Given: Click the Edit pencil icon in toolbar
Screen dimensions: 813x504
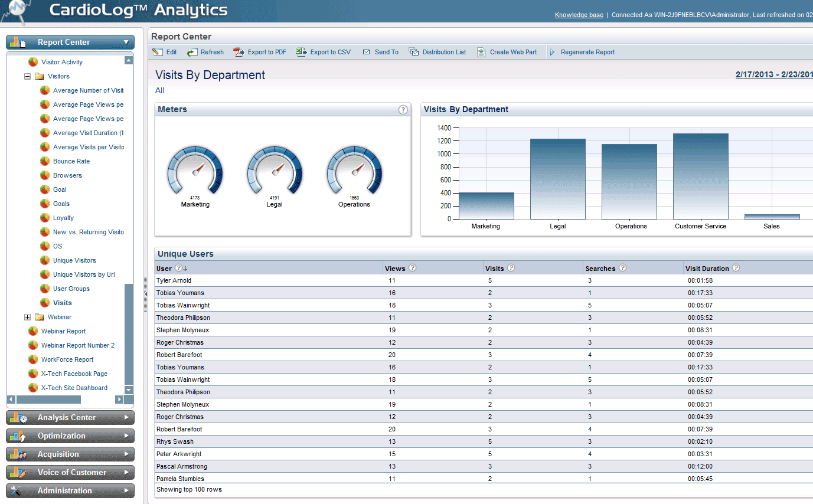Looking at the screenshot, I should pos(157,52).
